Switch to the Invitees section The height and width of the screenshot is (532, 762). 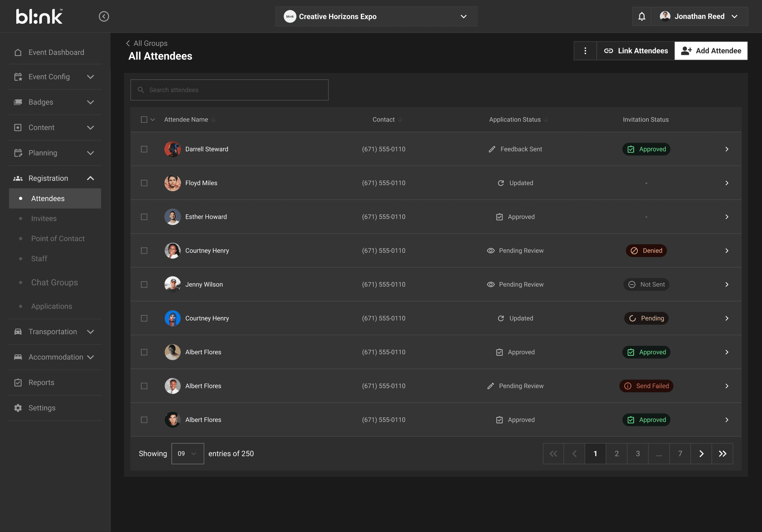44,218
